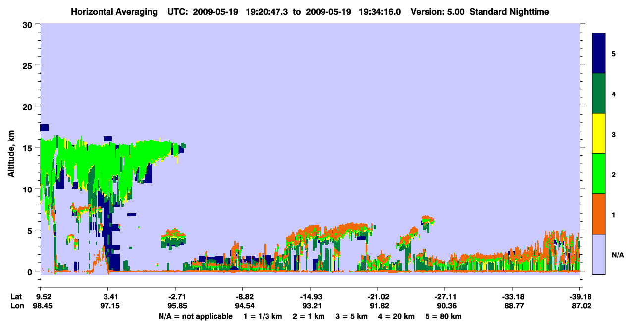Click the '5 = 80 km' legend note
644x330 pixels.
click(443, 317)
